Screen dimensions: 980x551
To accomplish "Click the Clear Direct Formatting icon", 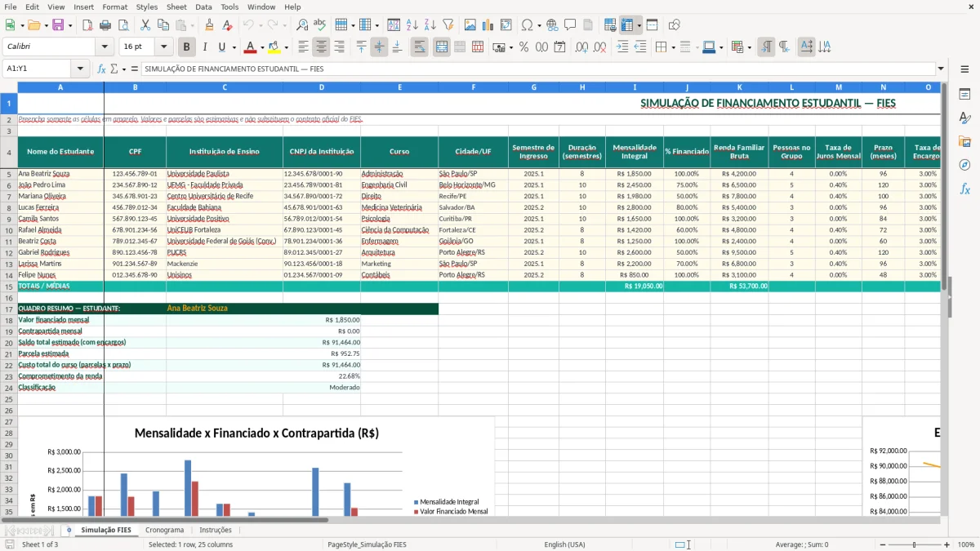I will click(x=228, y=25).
